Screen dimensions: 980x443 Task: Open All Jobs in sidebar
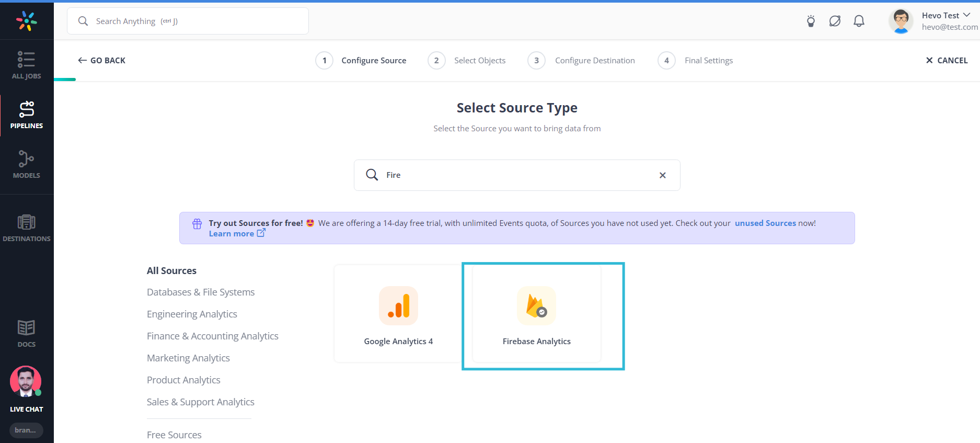point(26,65)
